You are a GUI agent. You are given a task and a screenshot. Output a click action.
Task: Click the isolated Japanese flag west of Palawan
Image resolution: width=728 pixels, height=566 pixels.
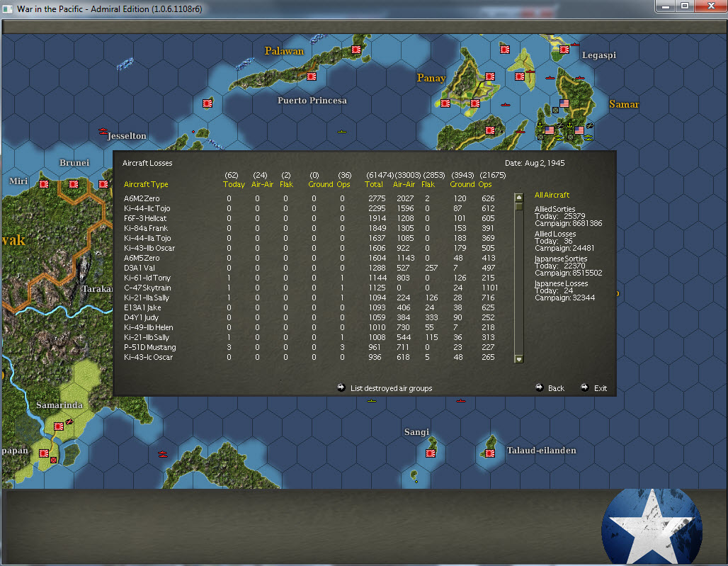[x=207, y=103]
